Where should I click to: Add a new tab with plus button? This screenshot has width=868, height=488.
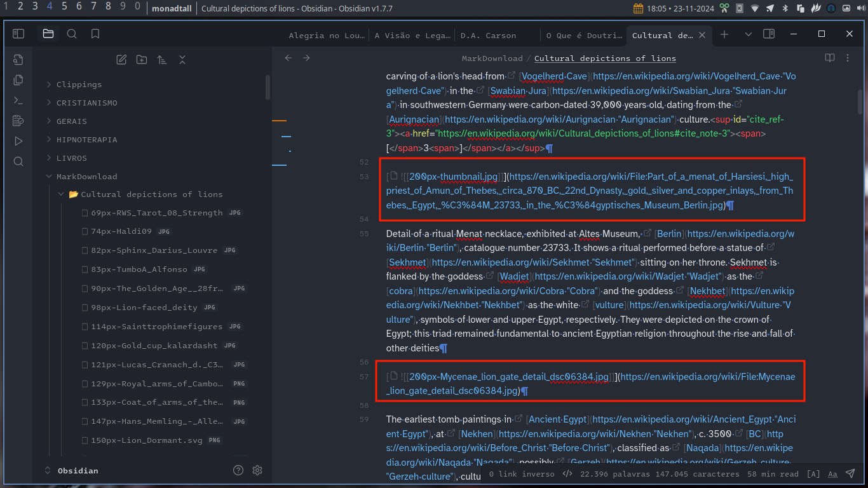coord(724,34)
